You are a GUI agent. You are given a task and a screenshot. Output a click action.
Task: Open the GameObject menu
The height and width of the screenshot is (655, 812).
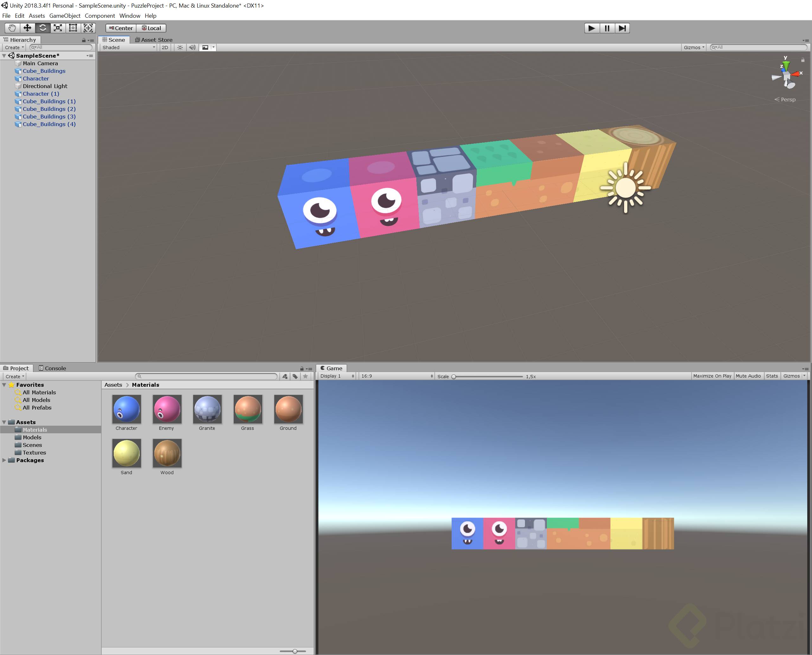[x=65, y=16]
